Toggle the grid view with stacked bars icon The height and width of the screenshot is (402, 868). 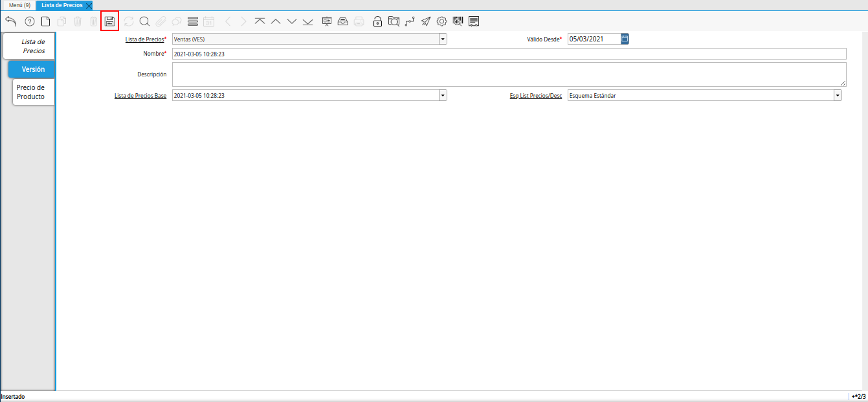coord(192,21)
